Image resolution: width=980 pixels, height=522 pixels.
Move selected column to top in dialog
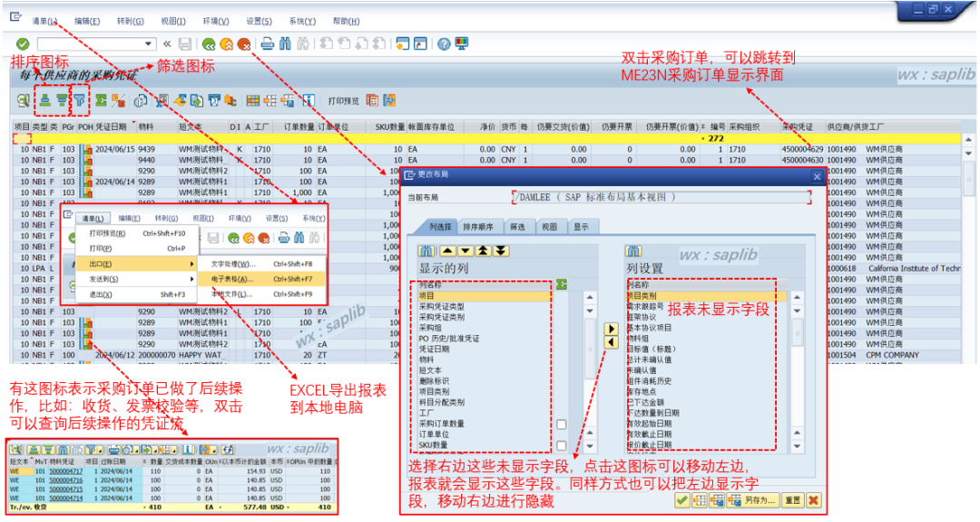point(483,251)
